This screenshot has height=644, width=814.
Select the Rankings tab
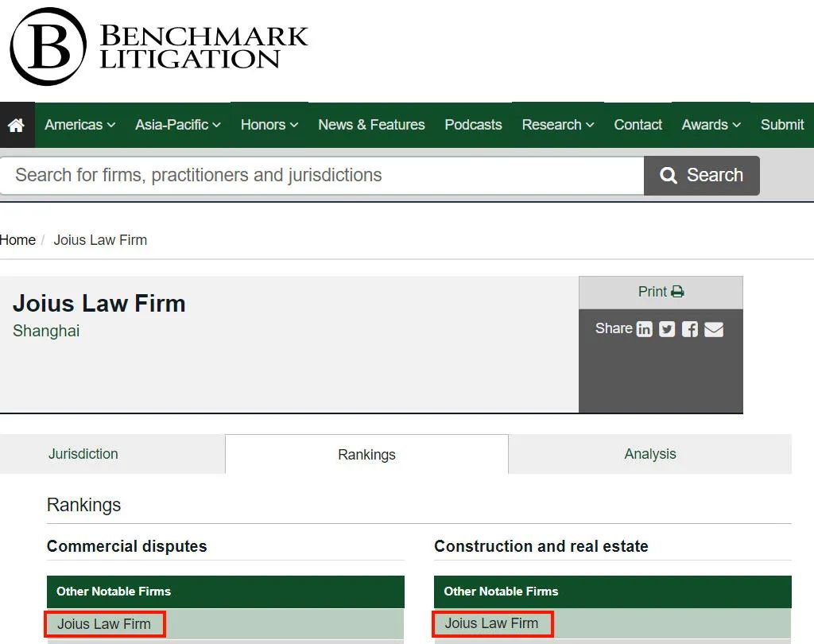coord(366,455)
